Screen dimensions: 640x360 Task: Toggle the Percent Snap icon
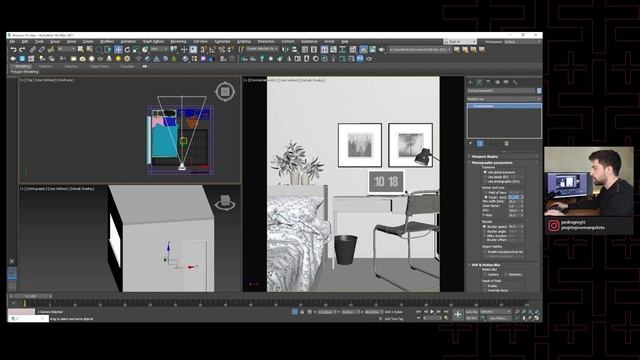[221, 49]
